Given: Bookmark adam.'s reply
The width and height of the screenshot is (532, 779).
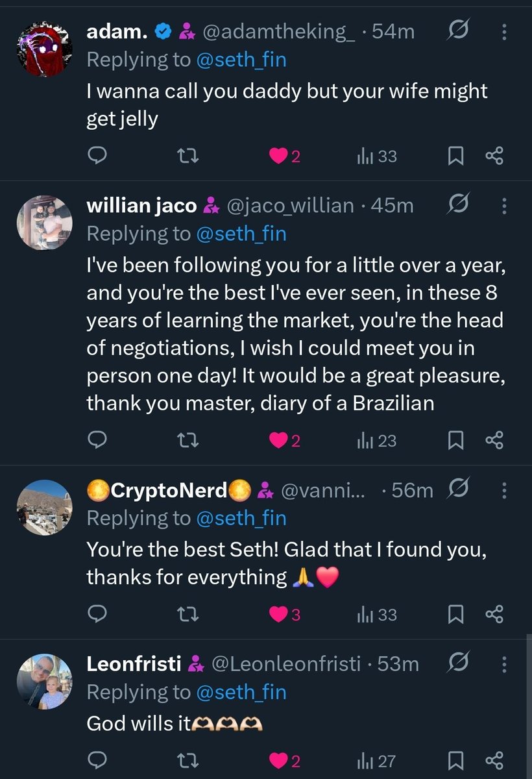Looking at the screenshot, I should (x=457, y=156).
